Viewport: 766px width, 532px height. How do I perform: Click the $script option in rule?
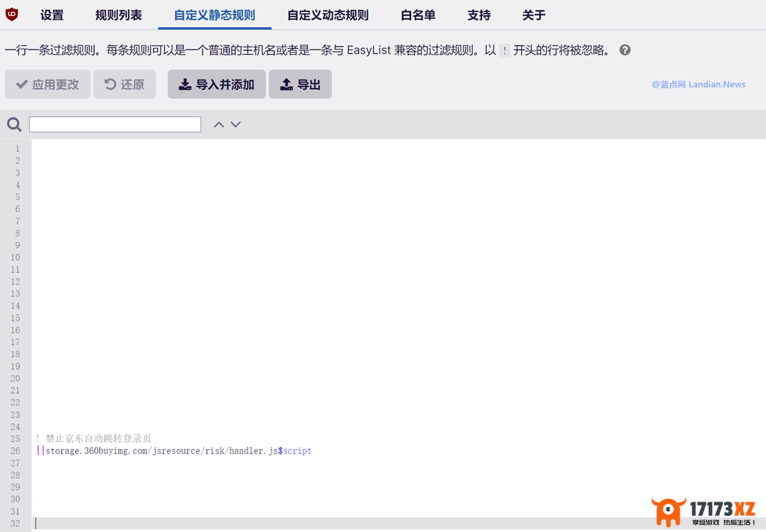295,451
